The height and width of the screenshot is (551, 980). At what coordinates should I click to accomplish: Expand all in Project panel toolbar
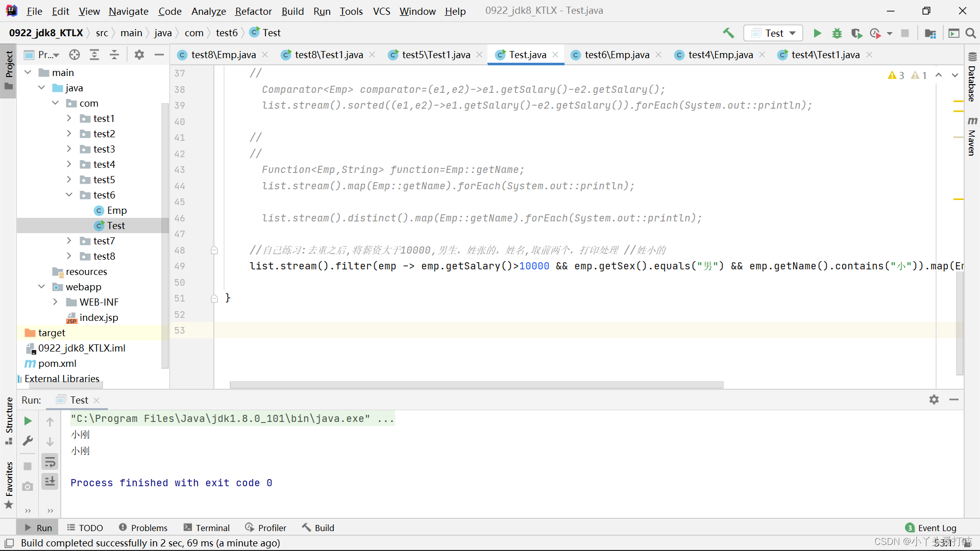coord(94,55)
